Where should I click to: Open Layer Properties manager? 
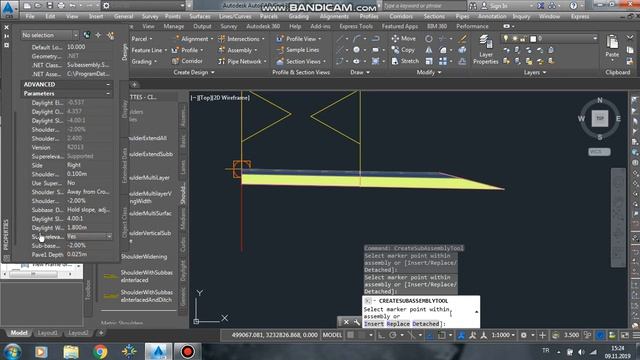point(485,50)
